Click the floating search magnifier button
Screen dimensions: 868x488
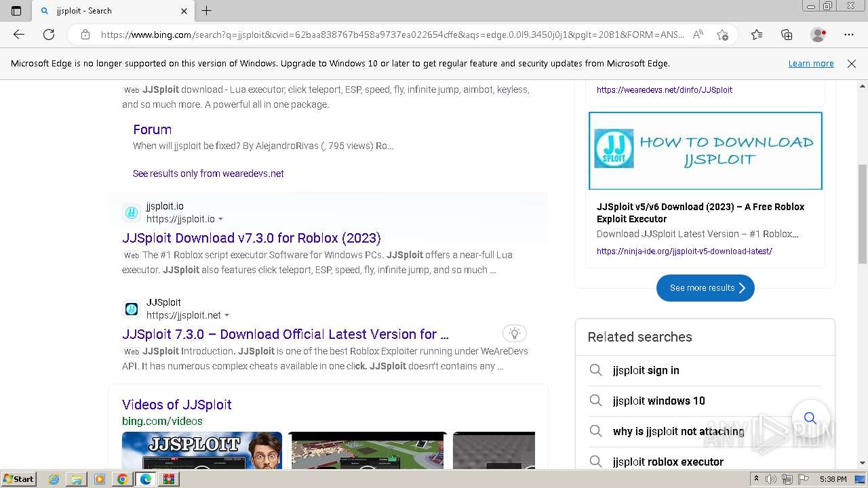(x=810, y=418)
